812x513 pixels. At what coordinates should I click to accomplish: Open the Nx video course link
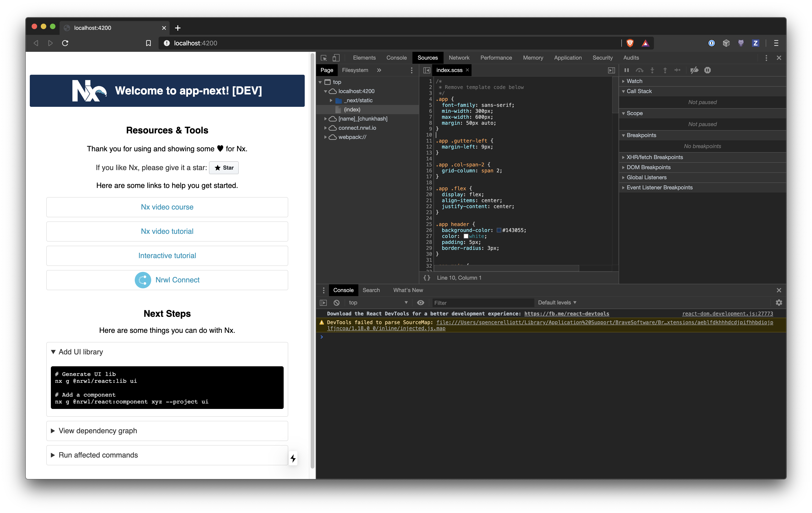[167, 207]
